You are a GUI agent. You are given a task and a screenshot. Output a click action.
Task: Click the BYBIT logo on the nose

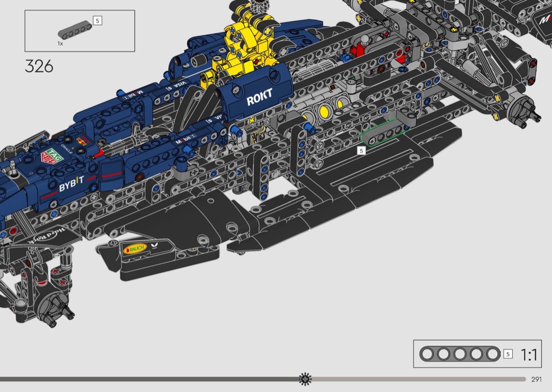(x=71, y=185)
